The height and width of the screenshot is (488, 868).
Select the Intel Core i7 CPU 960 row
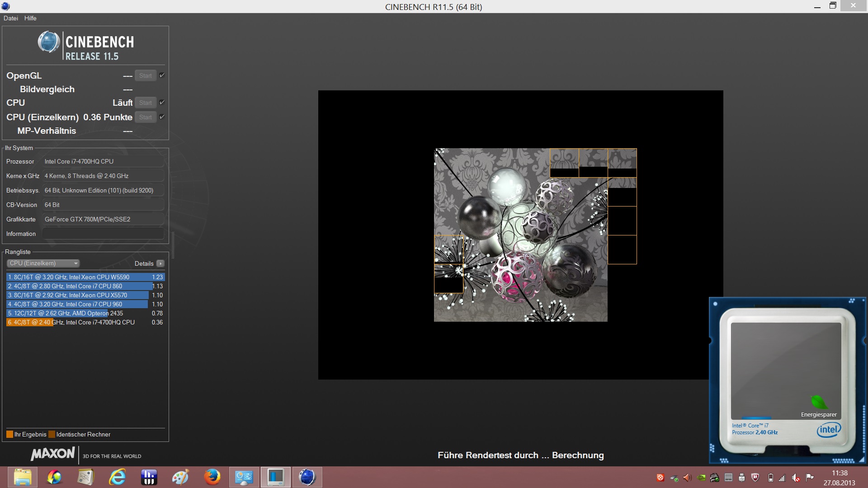click(x=85, y=304)
